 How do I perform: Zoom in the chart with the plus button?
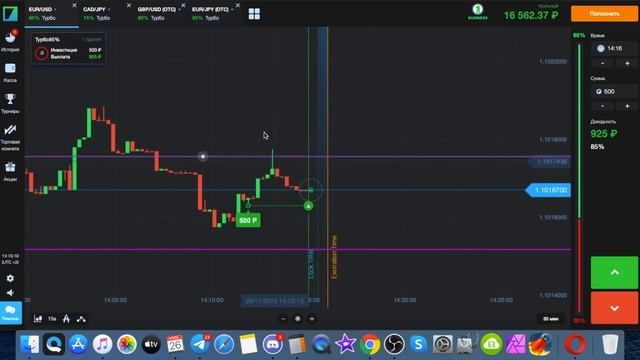click(x=311, y=319)
